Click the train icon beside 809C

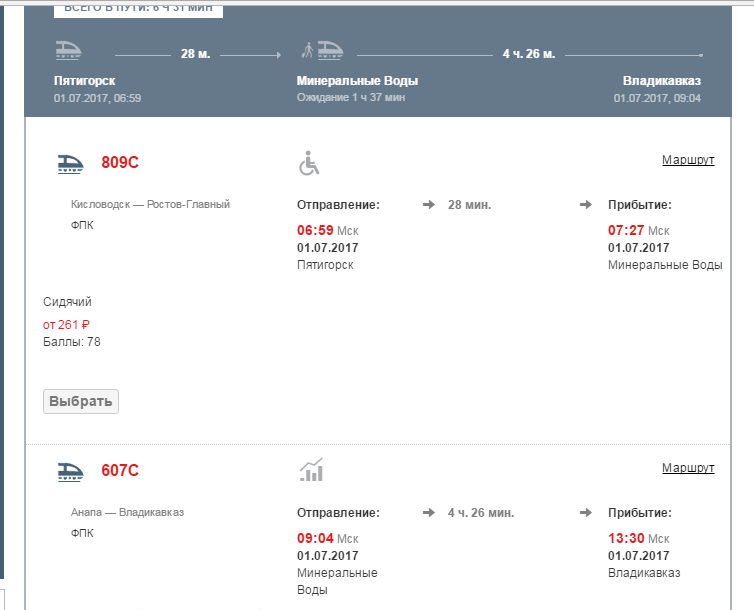[71, 164]
